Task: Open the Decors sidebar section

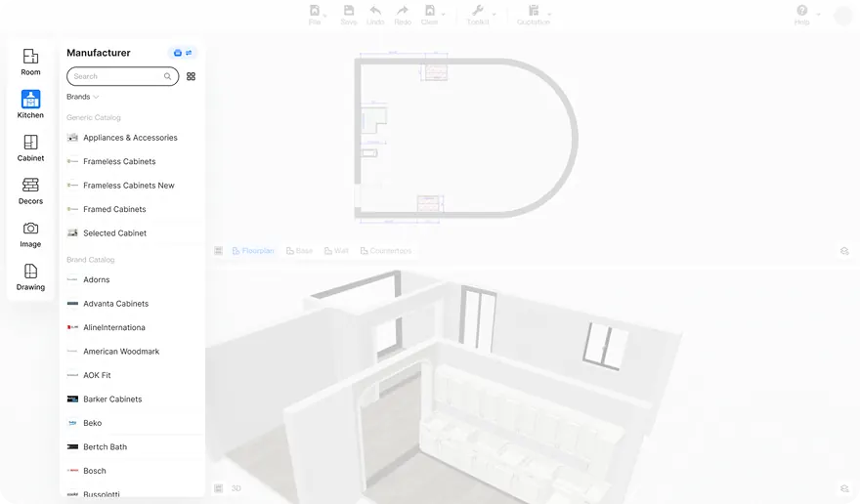Action: tap(30, 190)
